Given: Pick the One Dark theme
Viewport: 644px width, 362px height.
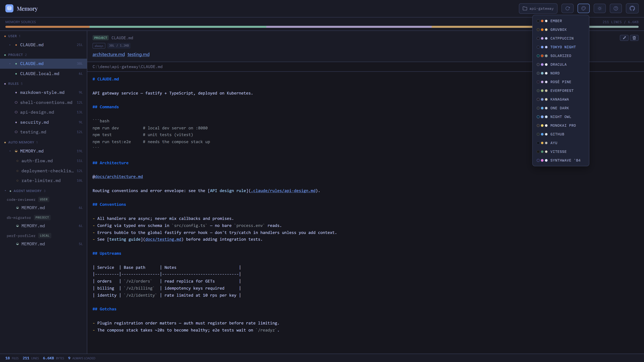Looking at the screenshot, I should coord(561,108).
